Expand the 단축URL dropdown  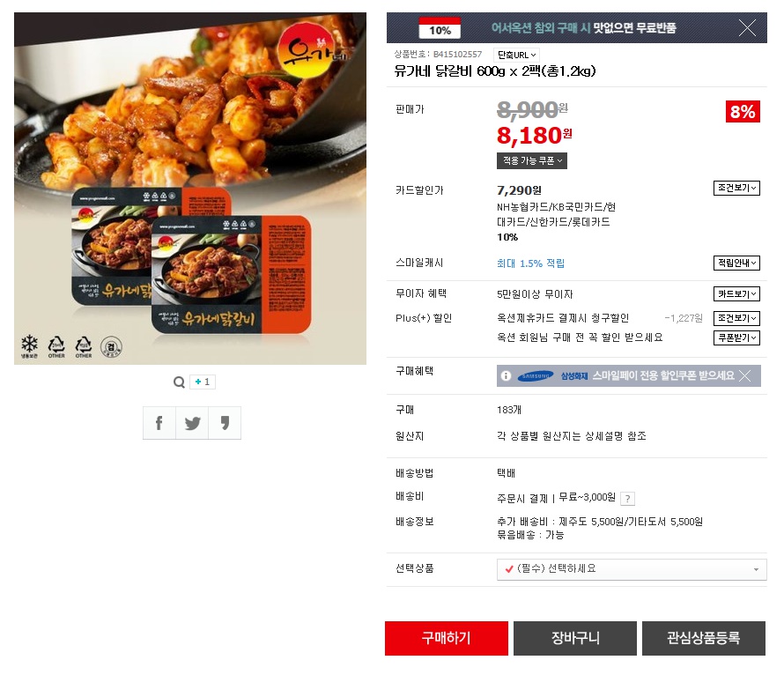tap(516, 55)
